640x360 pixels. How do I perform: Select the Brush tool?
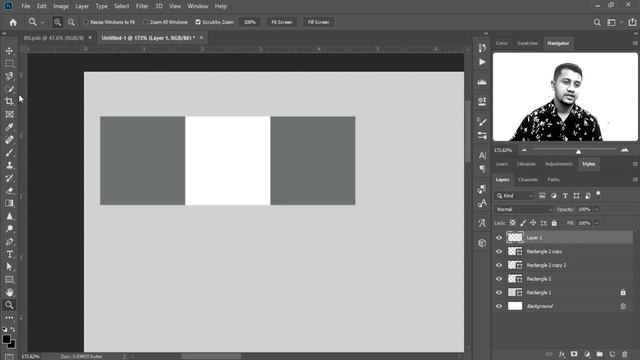[x=9, y=153]
